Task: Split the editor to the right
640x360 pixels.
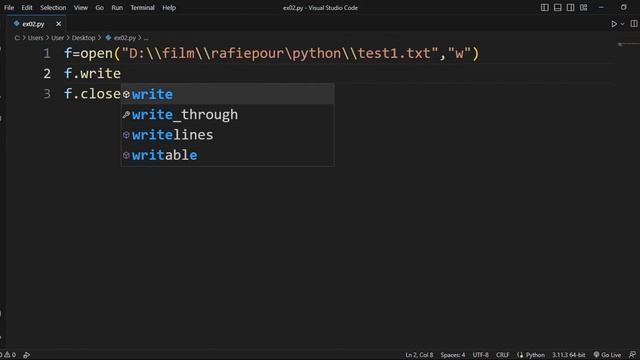Action: (x=634, y=24)
